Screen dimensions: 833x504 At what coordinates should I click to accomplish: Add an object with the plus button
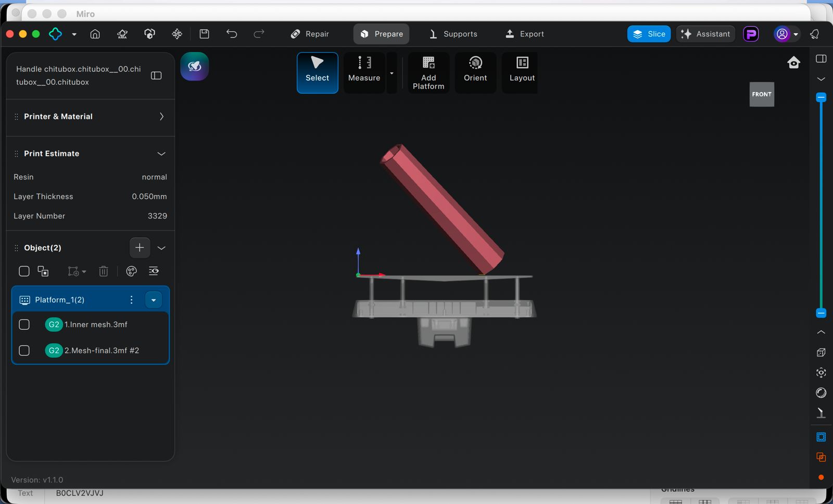(x=140, y=248)
